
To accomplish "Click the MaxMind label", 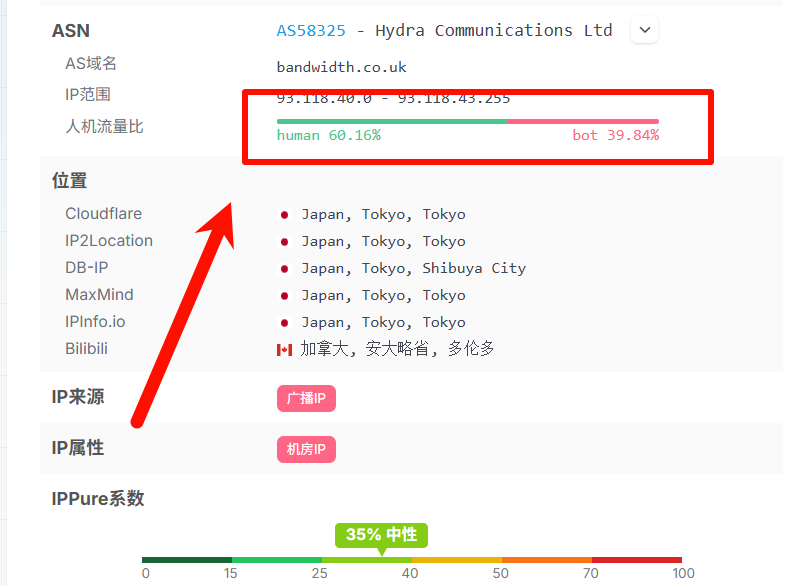I will 99,295.
